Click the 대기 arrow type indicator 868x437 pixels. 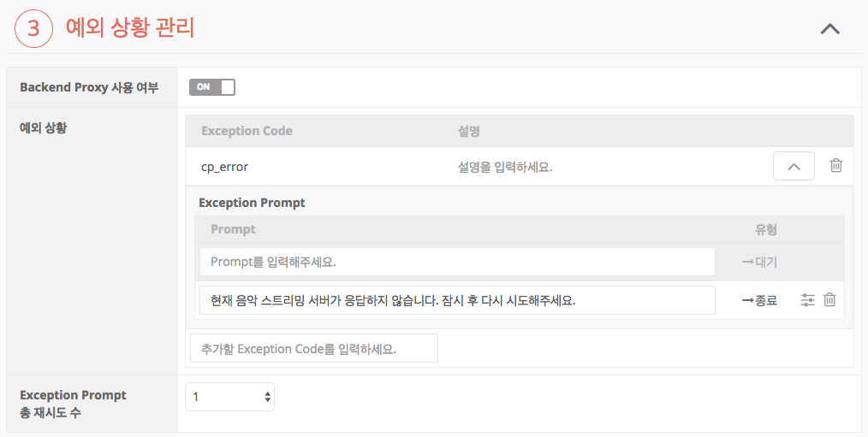pos(759,263)
